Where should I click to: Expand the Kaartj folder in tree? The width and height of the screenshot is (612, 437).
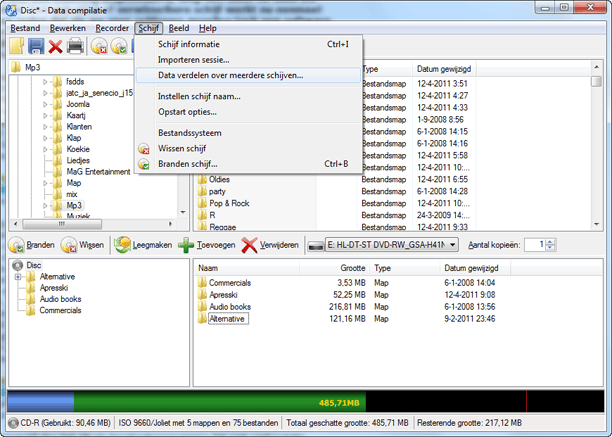[x=45, y=116]
